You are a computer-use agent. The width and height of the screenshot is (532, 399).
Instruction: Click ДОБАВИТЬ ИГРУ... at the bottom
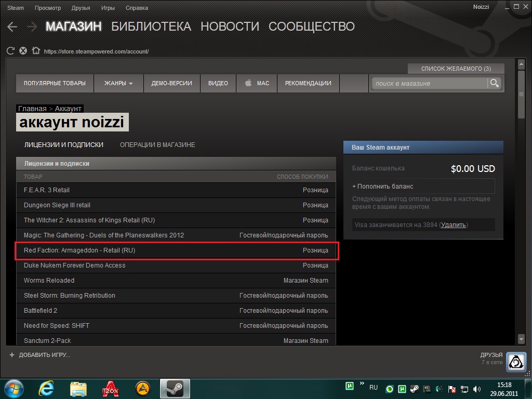(x=39, y=355)
